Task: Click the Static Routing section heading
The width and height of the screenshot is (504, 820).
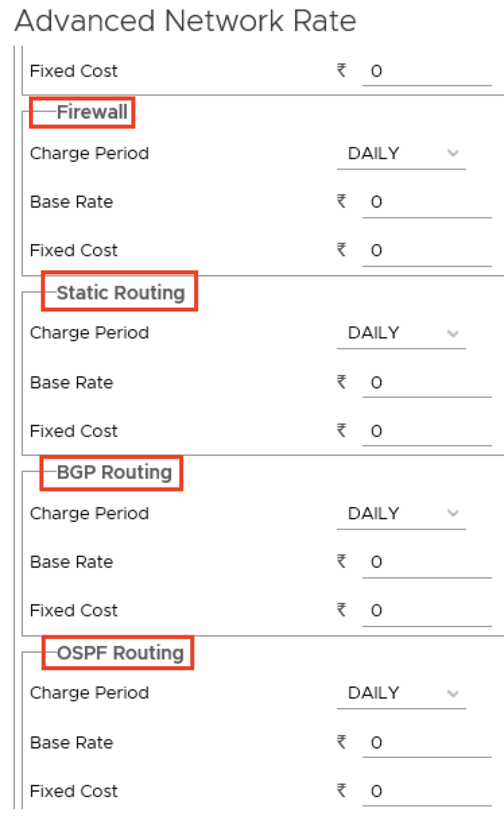Action: point(121,293)
